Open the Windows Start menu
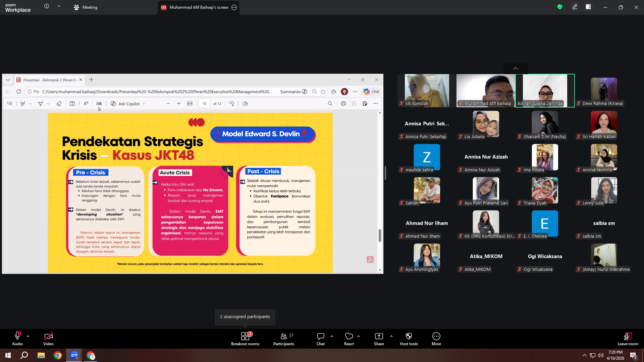Screen dimensions: 644x362 click(8, 355)
